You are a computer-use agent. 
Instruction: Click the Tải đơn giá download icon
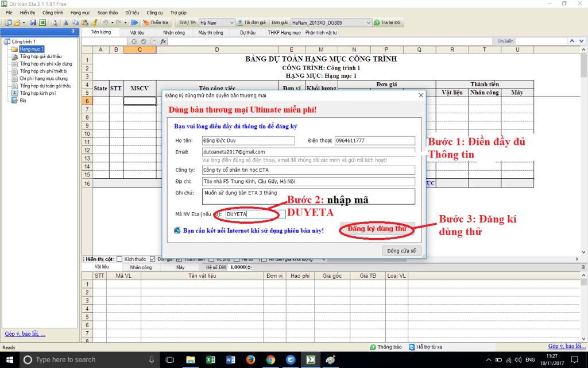point(240,22)
